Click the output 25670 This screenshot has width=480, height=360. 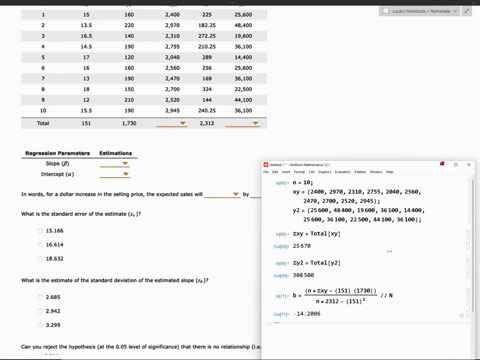(x=302, y=246)
